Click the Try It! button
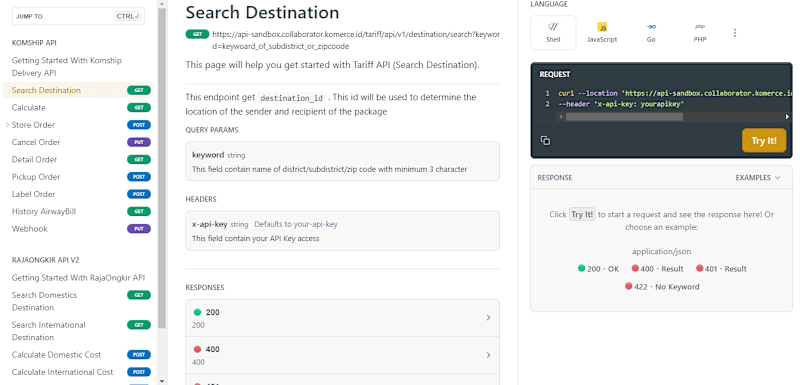The width and height of the screenshot is (800, 385). coord(764,141)
